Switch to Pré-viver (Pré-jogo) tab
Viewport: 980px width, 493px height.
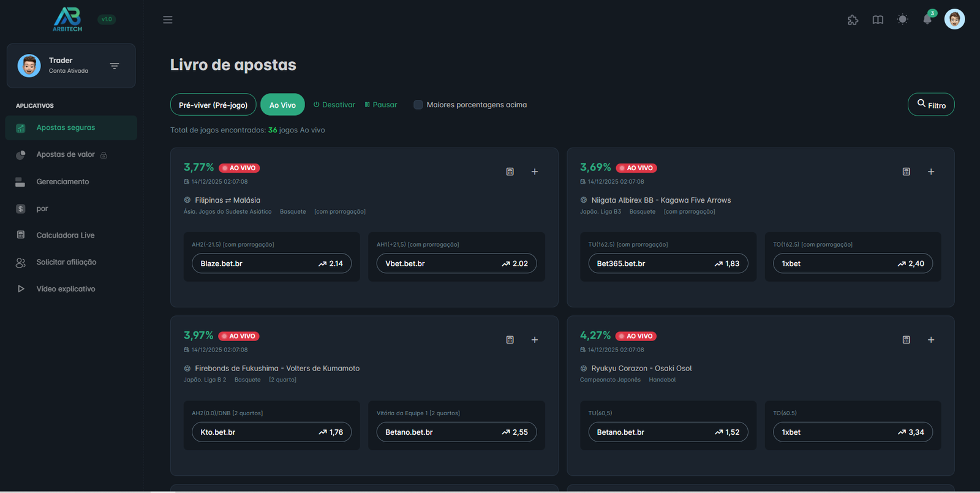click(x=213, y=105)
